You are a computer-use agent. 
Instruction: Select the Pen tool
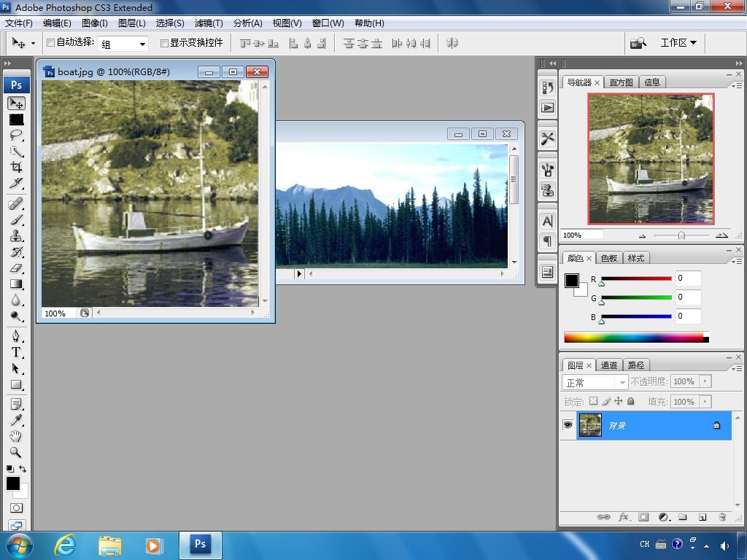coord(16,336)
